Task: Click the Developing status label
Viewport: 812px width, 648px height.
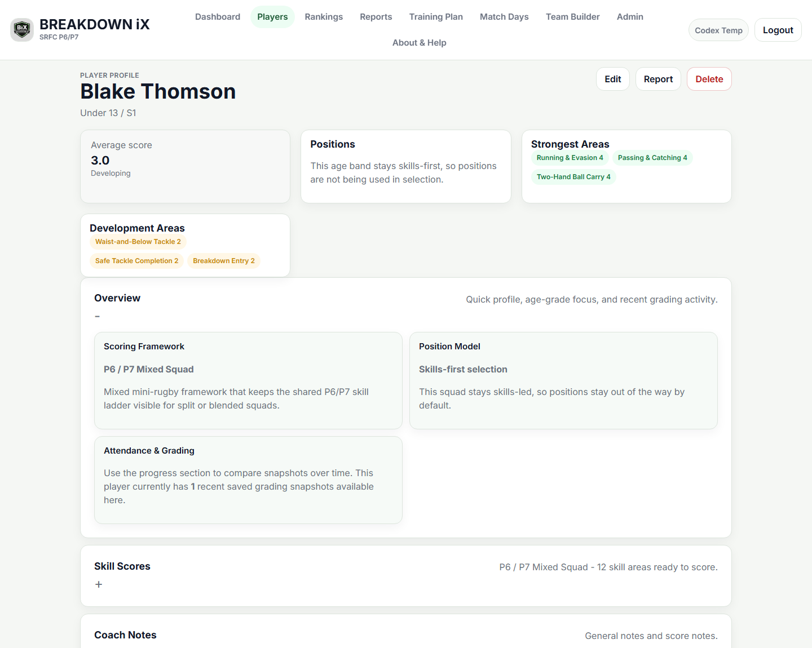Action: pyautogui.click(x=111, y=174)
